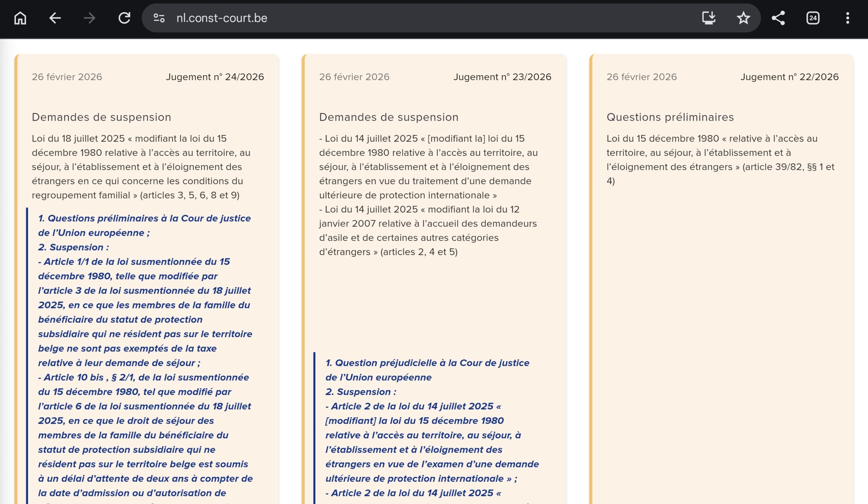Viewport: 868px width, 504px height.
Task: Click Demandes de suspension heading in second card
Action: tap(389, 117)
